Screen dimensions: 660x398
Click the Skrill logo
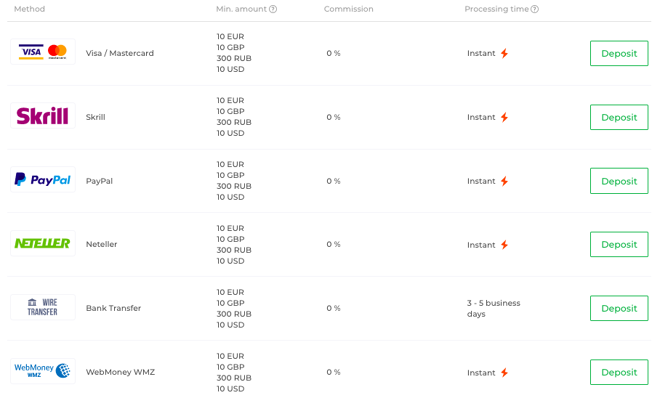43,116
